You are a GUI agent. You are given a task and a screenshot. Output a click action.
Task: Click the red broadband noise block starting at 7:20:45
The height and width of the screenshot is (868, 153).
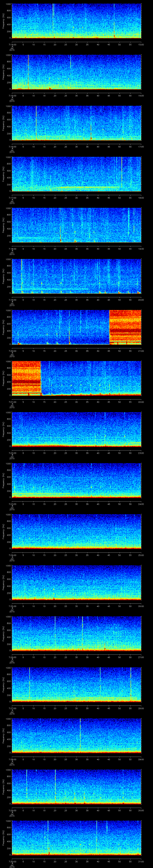(125, 327)
